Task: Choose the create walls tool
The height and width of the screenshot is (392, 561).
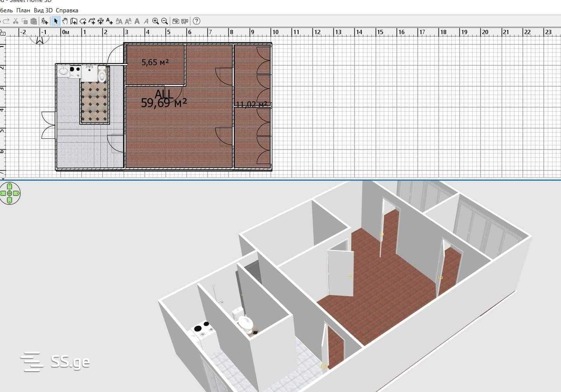Action: point(74,21)
